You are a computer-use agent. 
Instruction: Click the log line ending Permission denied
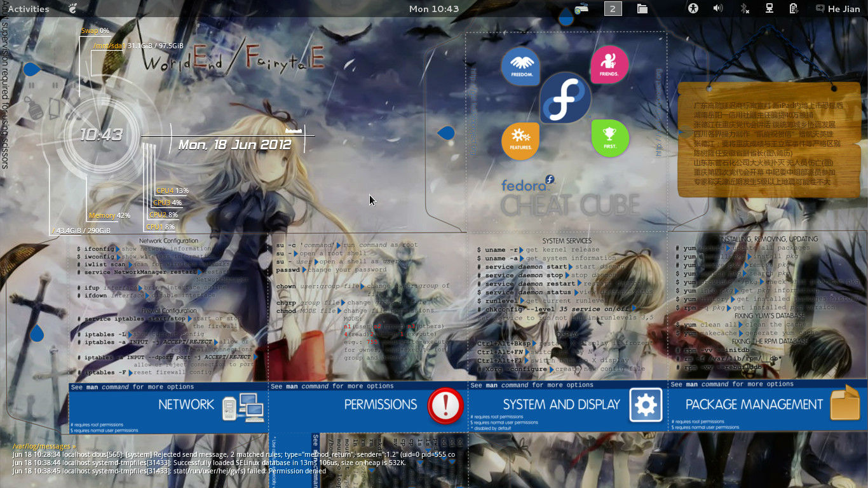169,471
